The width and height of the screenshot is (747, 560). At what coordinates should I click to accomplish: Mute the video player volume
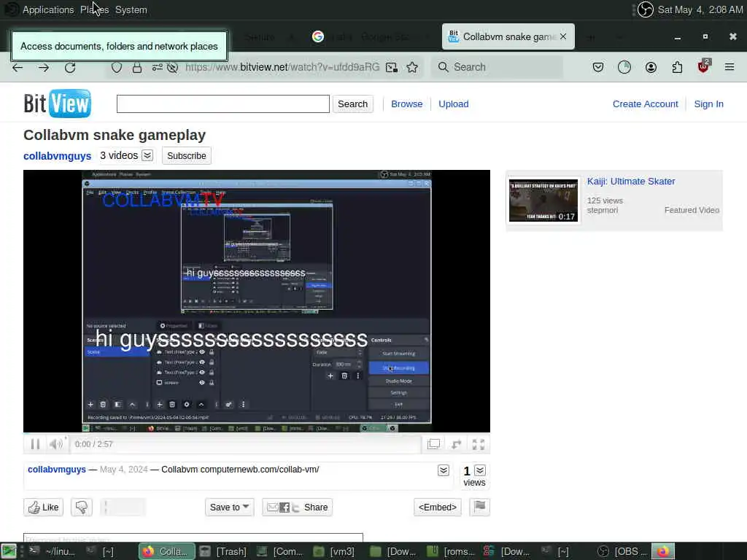click(x=55, y=444)
